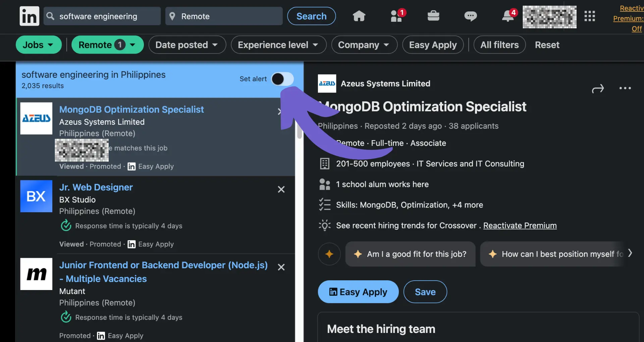Expand the Remote filter dropdown
This screenshot has height=342, width=644.
(x=108, y=45)
